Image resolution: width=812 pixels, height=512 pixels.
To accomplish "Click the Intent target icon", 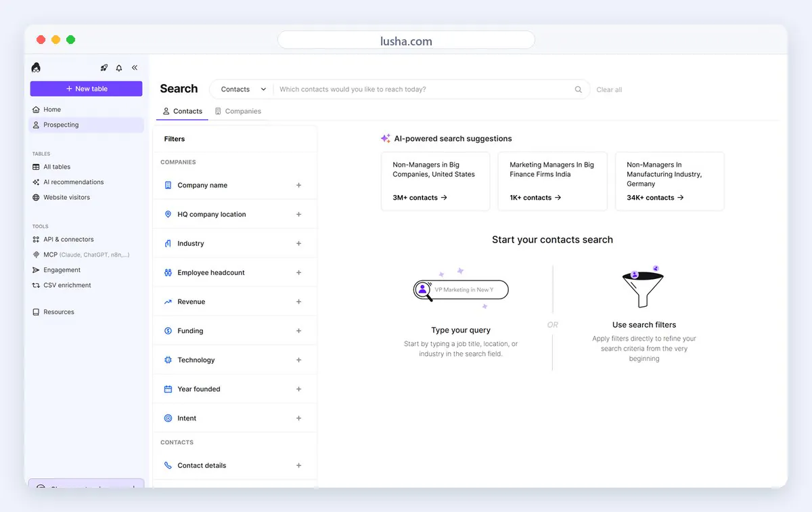I will [168, 418].
